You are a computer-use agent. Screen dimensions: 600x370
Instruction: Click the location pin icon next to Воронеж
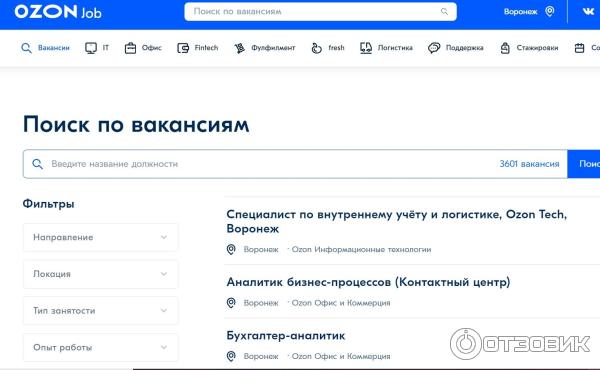tap(549, 11)
